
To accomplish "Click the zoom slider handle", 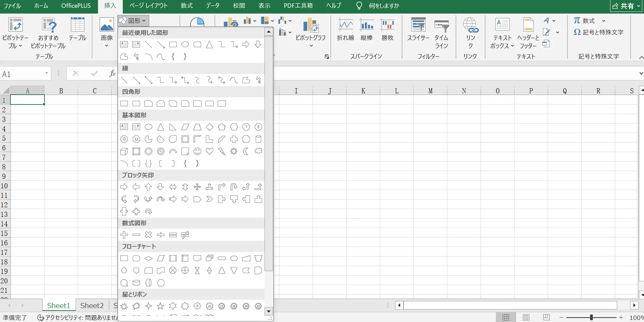I will [591, 318].
